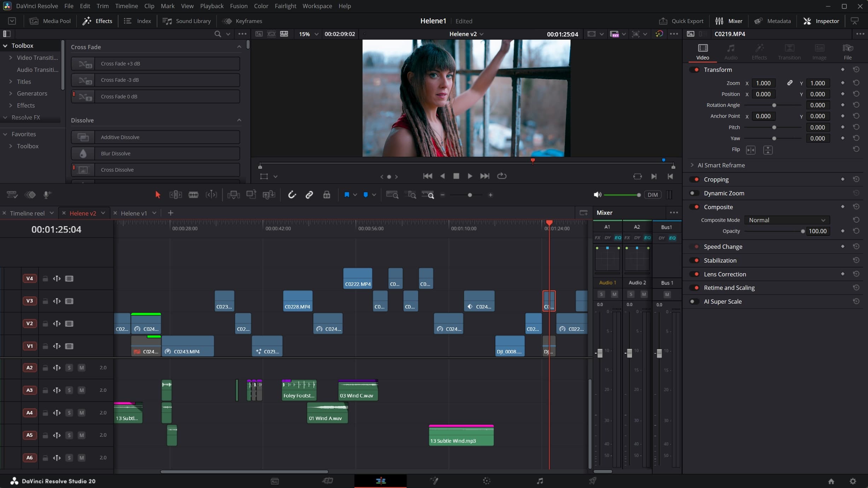Open the Sound Library panel

click(x=187, y=21)
